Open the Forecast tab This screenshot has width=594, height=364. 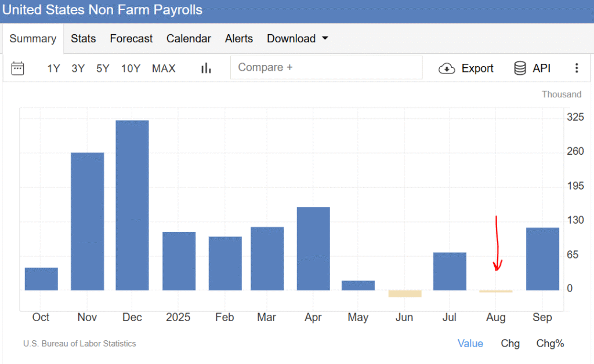coord(131,39)
